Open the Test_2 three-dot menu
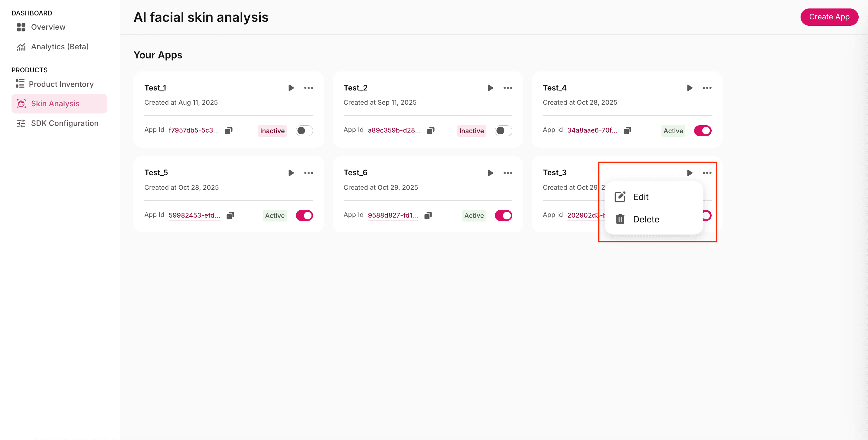 pos(507,88)
